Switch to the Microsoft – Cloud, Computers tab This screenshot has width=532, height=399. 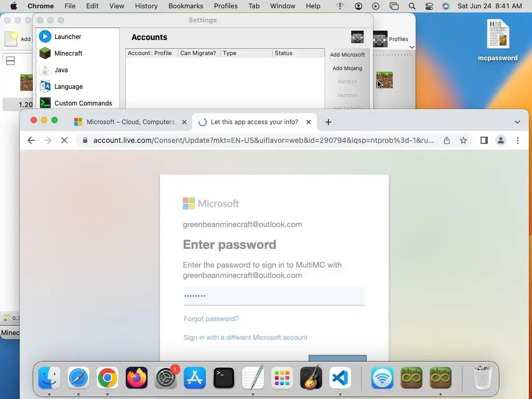[x=130, y=122]
